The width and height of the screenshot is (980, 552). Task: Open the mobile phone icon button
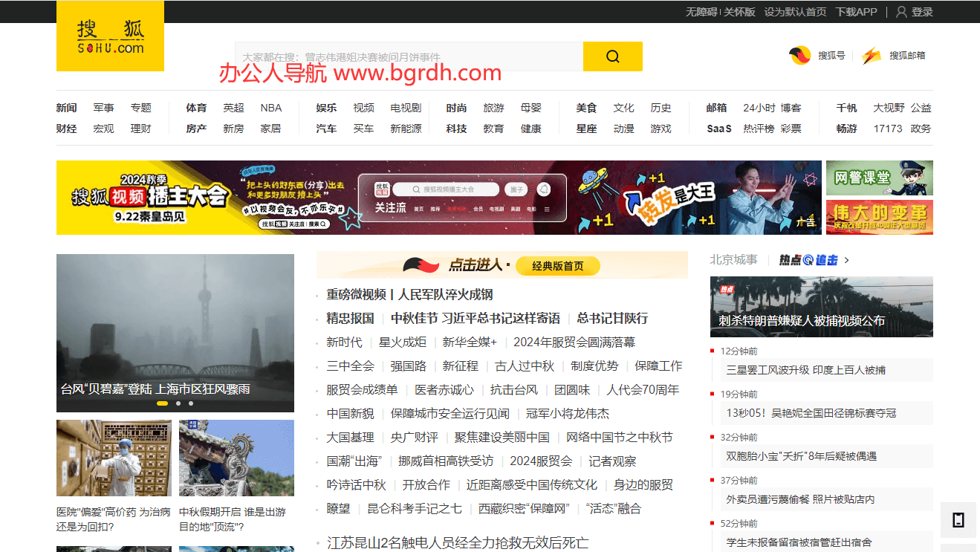click(958, 520)
